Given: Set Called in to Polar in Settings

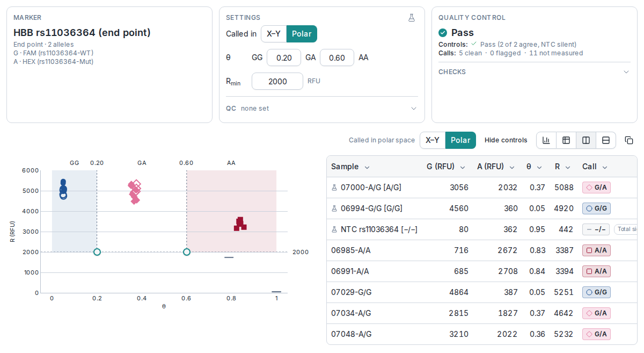Looking at the screenshot, I should 302,34.
